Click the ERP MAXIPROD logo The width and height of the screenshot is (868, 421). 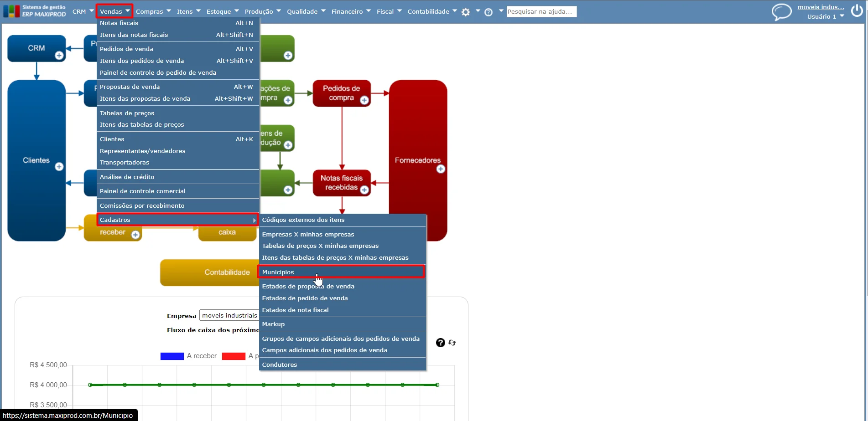tap(35, 11)
